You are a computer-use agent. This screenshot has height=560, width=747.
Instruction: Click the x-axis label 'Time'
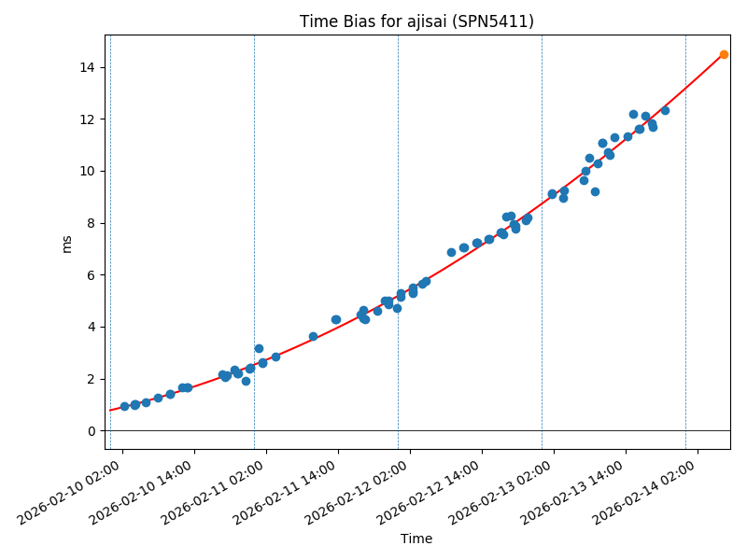click(x=416, y=539)
